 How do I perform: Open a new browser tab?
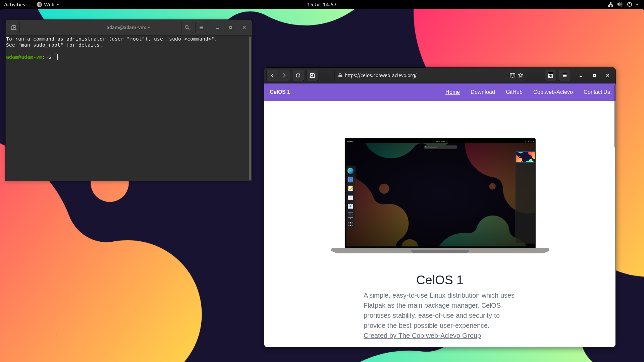[312, 75]
